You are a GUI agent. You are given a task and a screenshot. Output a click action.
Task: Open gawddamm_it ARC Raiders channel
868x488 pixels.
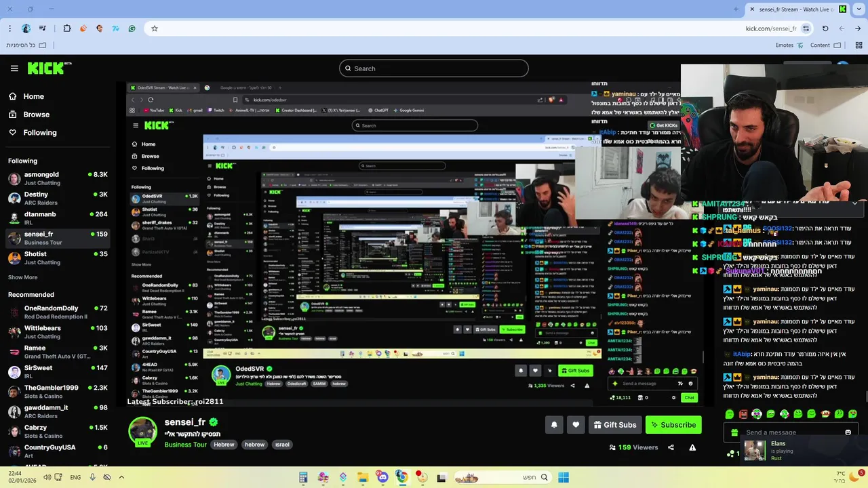click(58, 411)
